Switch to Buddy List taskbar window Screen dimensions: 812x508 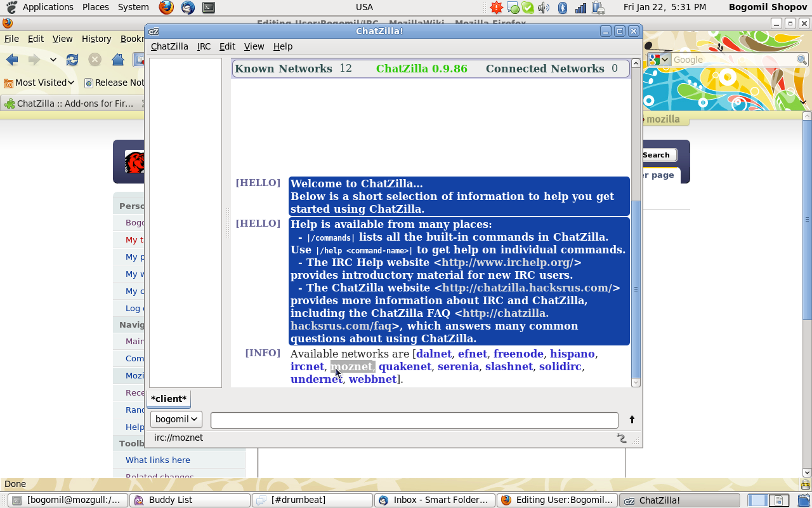190,500
